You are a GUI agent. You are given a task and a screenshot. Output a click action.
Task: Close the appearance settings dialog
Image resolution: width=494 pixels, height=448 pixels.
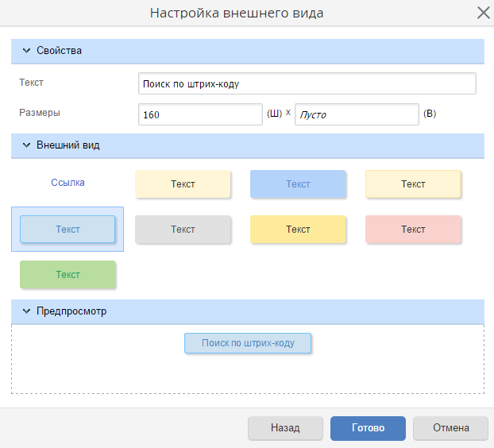point(482,13)
